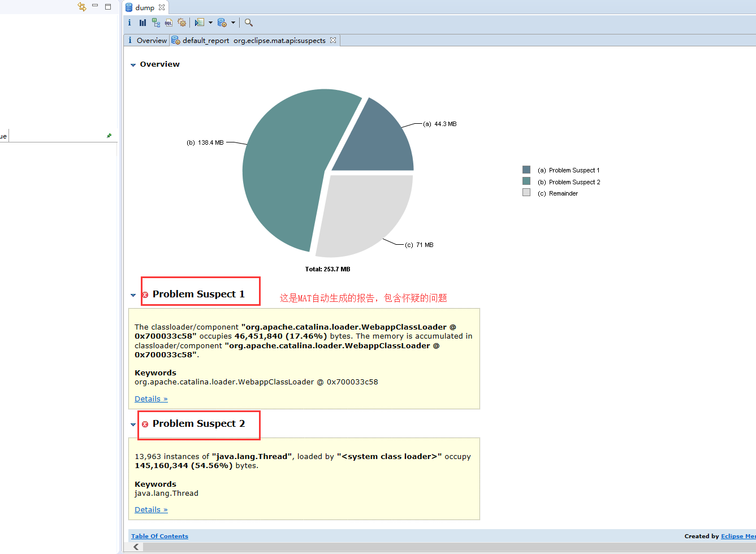Click the left arrow of horizontal scrollbar
Viewport: 756px width, 554px height.
click(x=136, y=547)
